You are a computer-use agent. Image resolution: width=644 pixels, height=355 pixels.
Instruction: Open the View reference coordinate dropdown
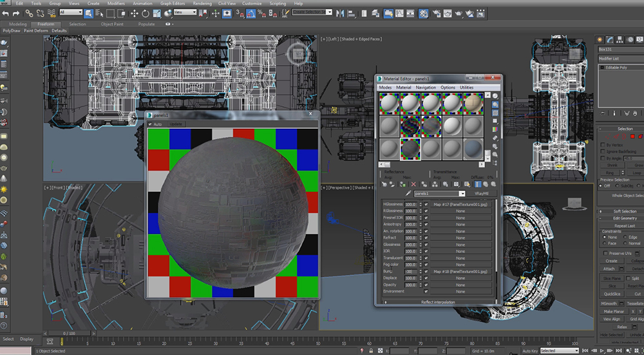pyautogui.click(x=186, y=12)
